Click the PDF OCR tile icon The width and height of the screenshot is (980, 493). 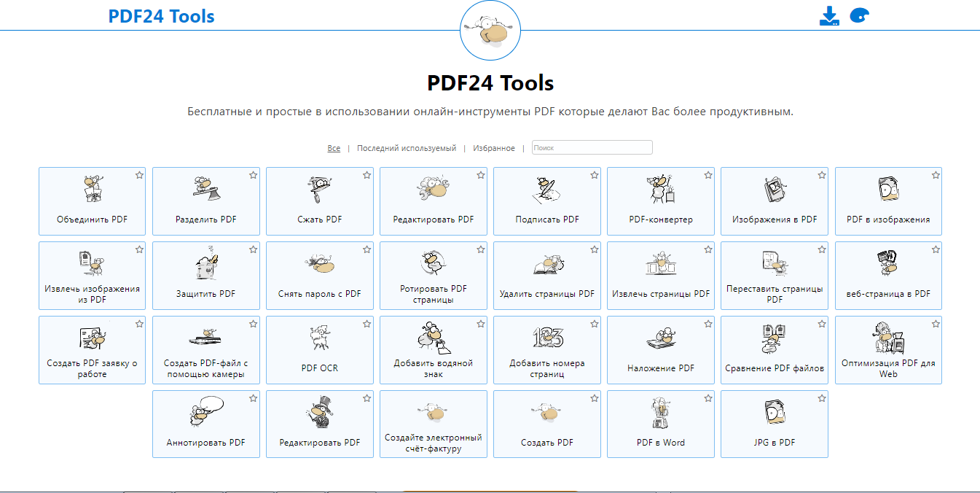point(320,339)
